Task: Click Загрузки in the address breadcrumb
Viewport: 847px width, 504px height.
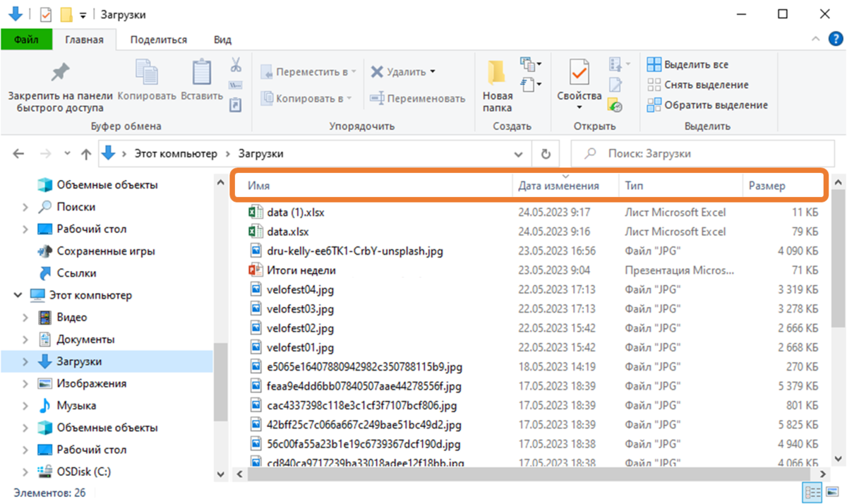Action: coord(261,153)
